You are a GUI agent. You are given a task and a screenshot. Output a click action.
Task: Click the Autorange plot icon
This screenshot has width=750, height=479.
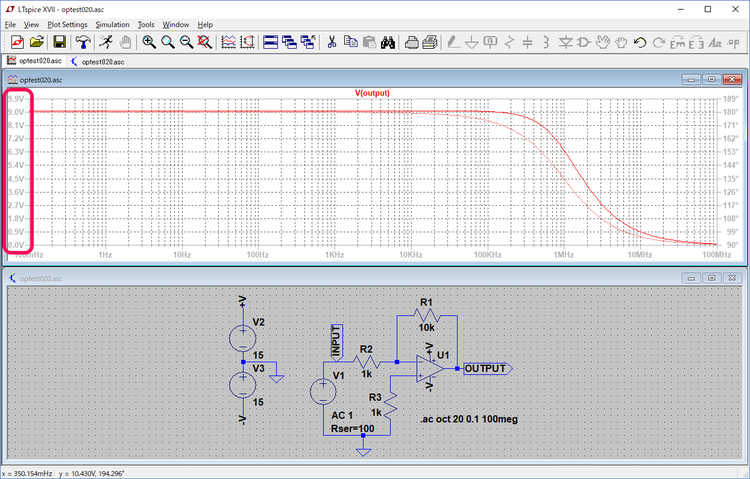click(x=228, y=42)
